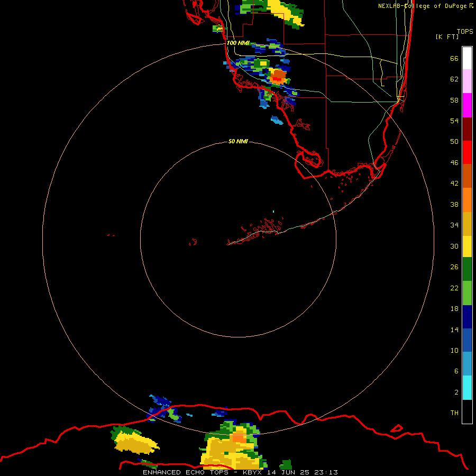Click the 23:13 timestamp in caption
This screenshot has height=476, width=476.
tap(326, 472)
